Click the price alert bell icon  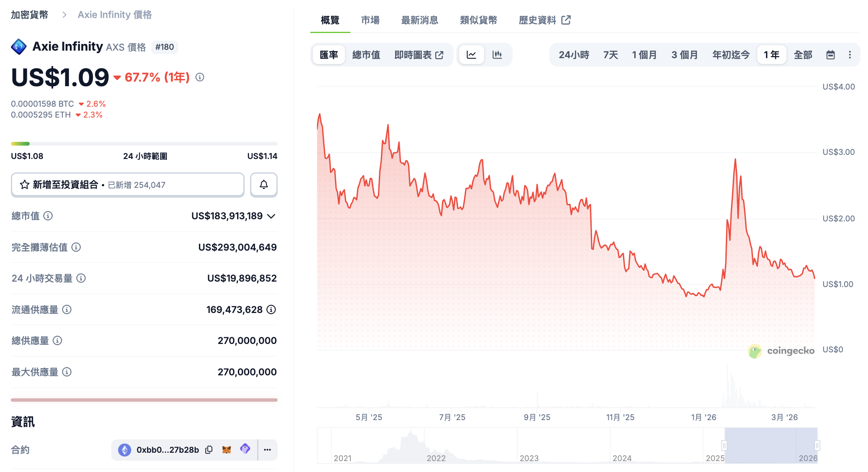click(x=263, y=185)
